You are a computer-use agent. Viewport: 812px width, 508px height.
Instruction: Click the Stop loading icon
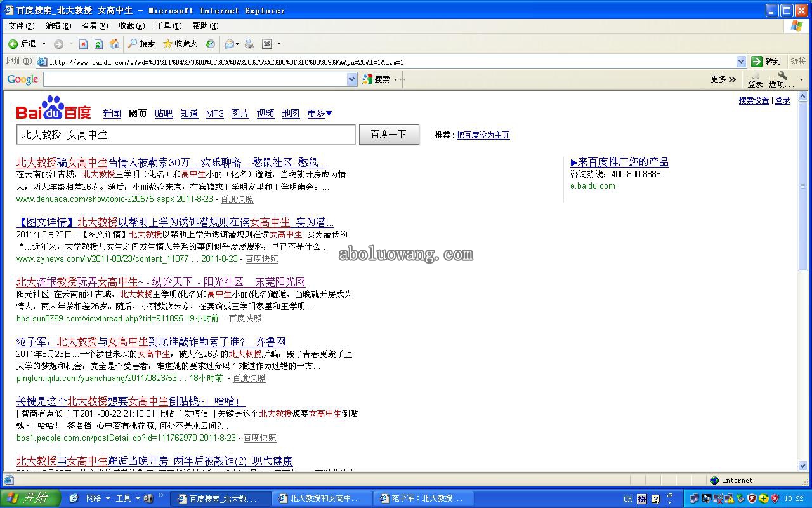(83, 44)
